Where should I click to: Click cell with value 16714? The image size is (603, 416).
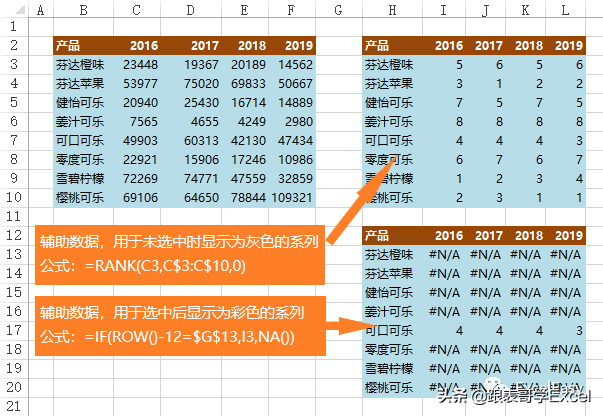pos(245,103)
